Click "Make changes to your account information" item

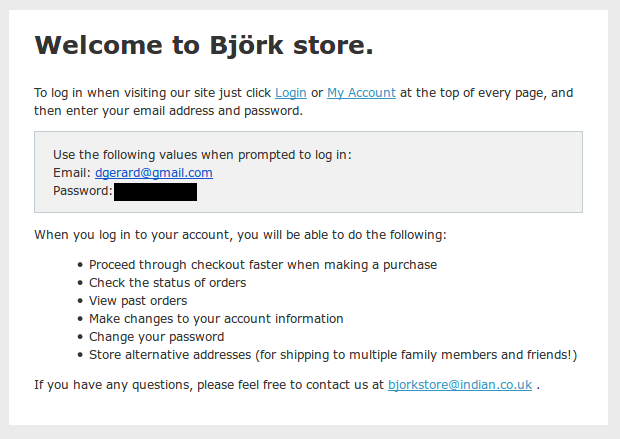point(216,319)
